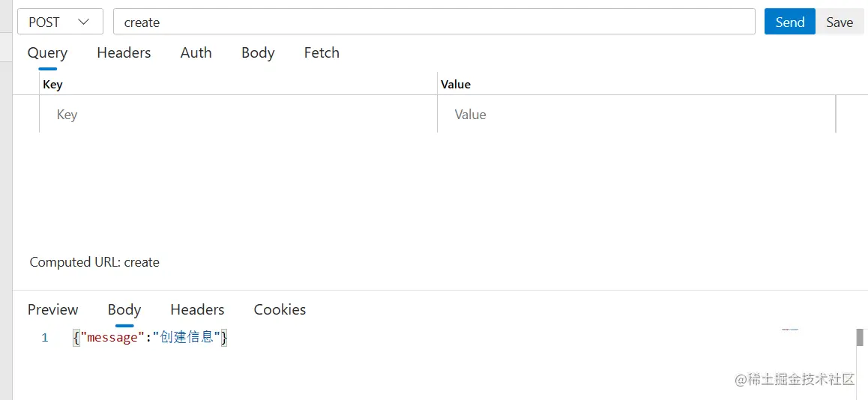Screen dimensions: 868x400
Task: Click the query Key input field
Action: (238, 115)
